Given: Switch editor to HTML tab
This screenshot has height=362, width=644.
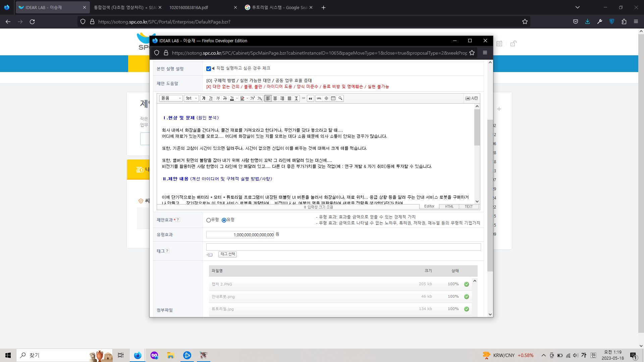Looking at the screenshot, I should [449, 206].
